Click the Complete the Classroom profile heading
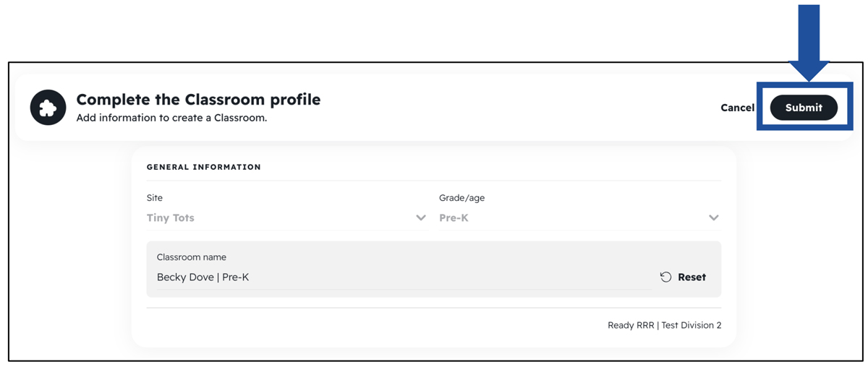Screen dimensions: 868x367 point(198,99)
